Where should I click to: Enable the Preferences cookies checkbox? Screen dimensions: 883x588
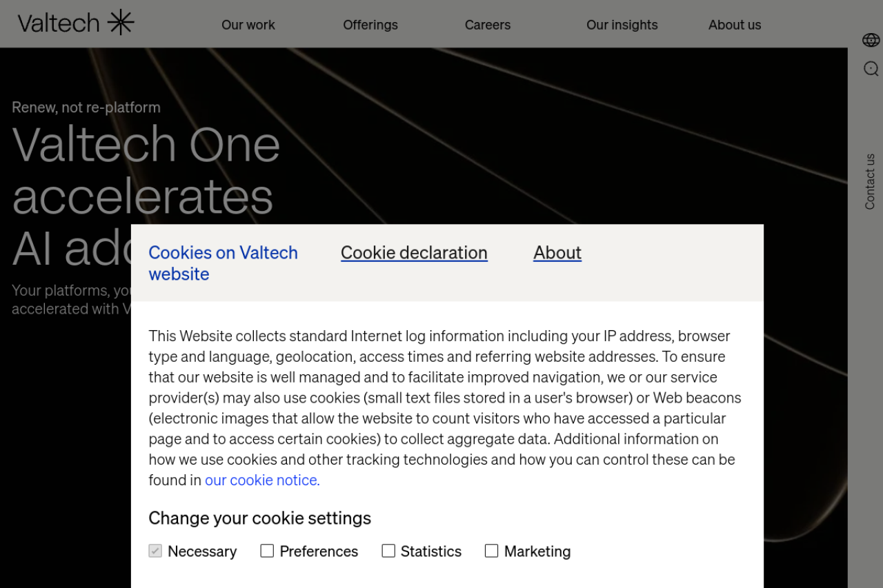pos(267,551)
